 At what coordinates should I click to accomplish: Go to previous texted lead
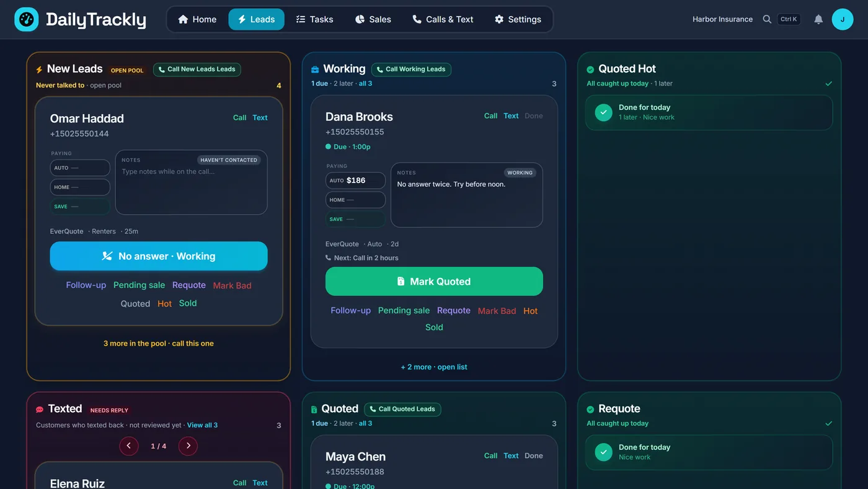(129, 446)
